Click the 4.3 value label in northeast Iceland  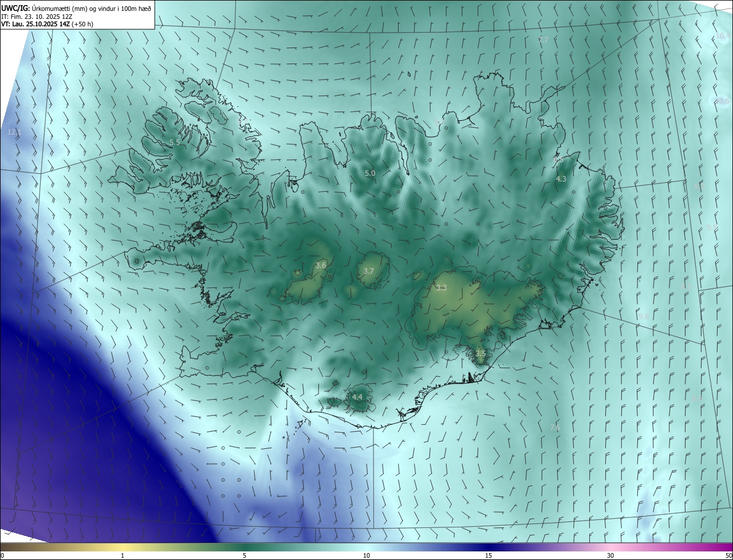click(x=561, y=179)
